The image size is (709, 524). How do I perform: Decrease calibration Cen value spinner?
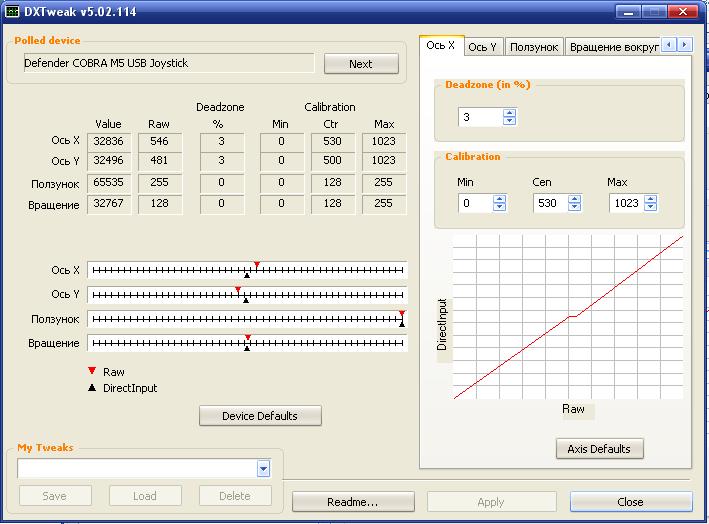point(574,208)
